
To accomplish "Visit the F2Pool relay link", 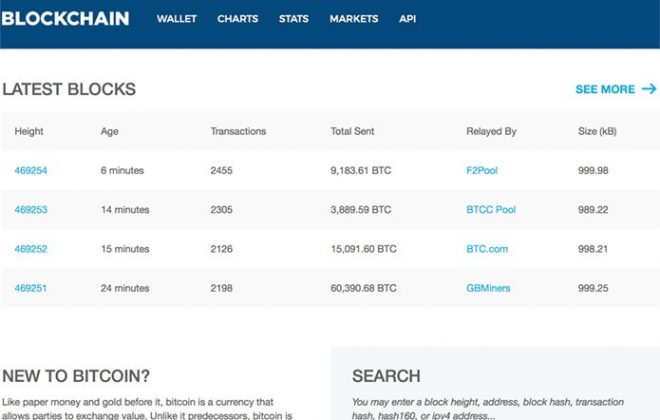I will coord(481,171).
